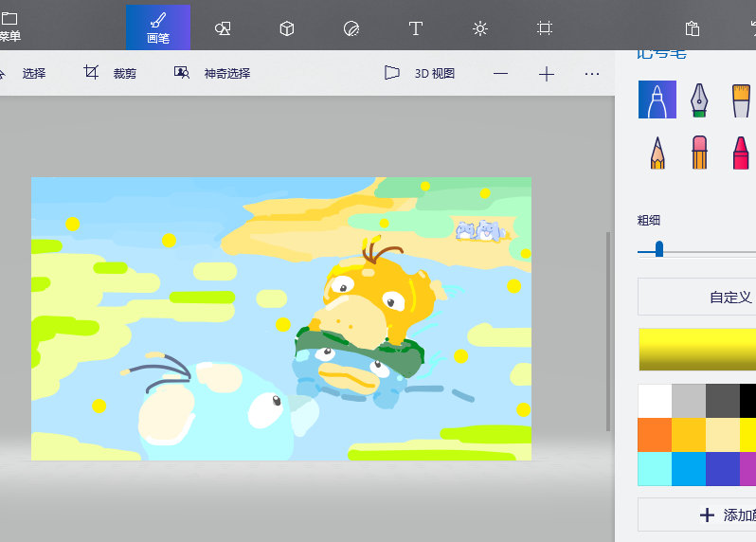Click the 神奇选择 magic select button
The width and height of the screenshot is (756, 542).
pyautogui.click(x=213, y=73)
